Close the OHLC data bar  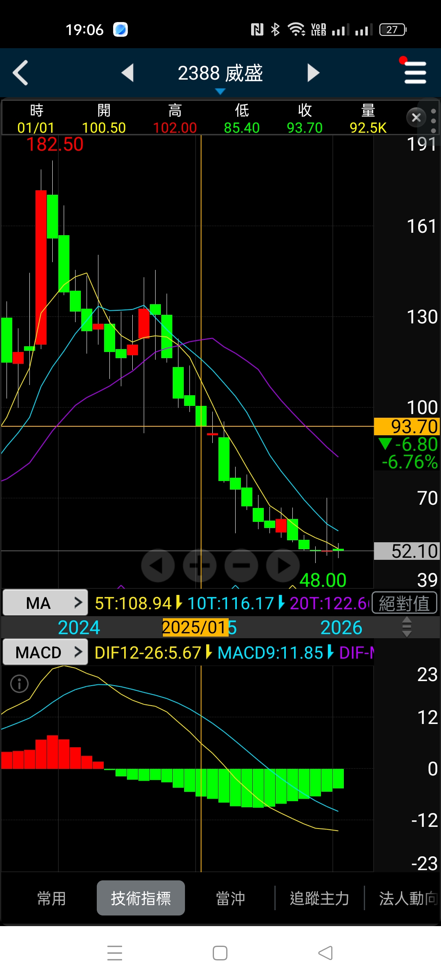coord(416,118)
